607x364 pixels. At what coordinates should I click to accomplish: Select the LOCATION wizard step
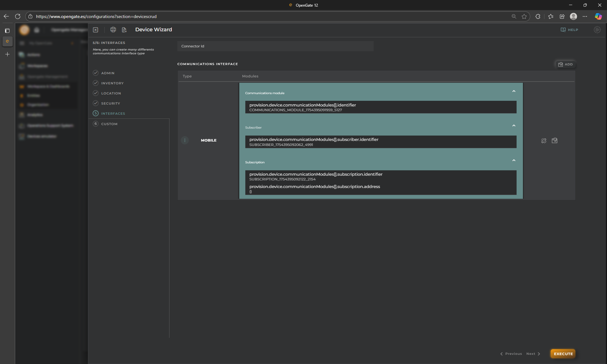click(111, 93)
